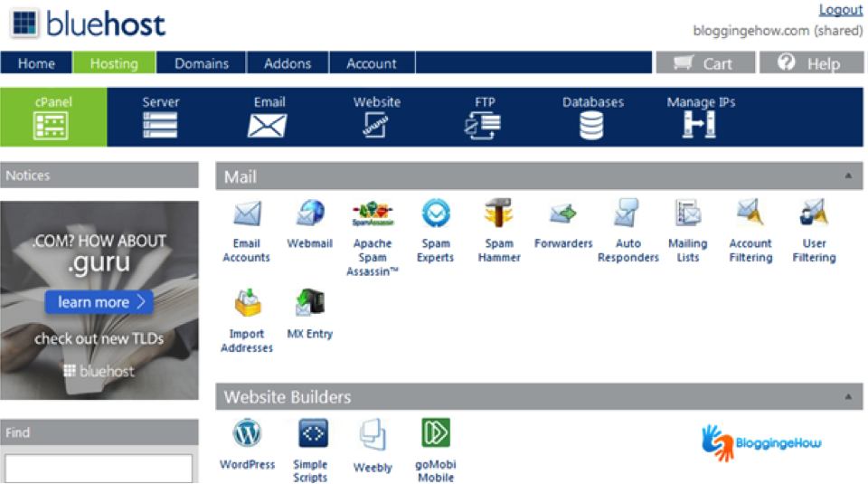The height and width of the screenshot is (484, 868).
Task: Switch to the Domains tab
Action: coord(202,63)
